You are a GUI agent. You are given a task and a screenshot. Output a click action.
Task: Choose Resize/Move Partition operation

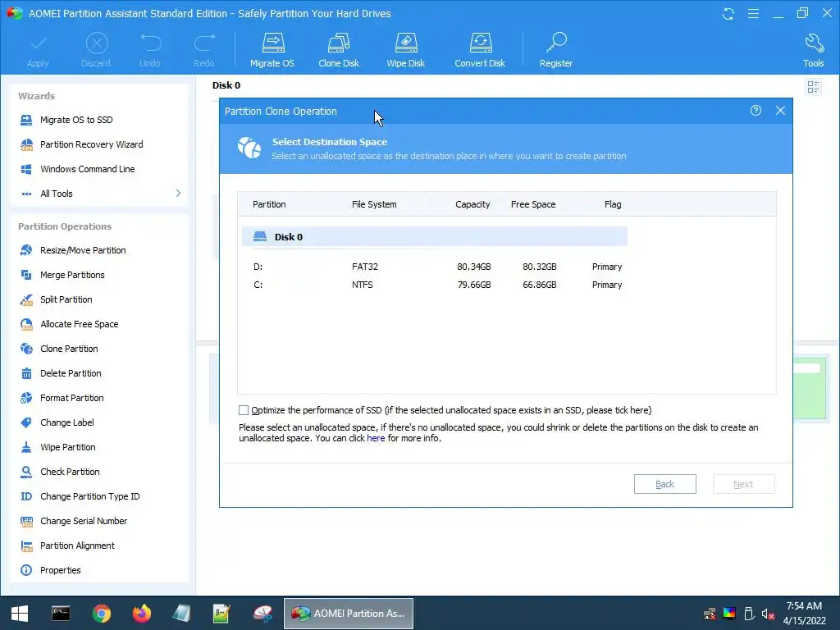coord(83,250)
